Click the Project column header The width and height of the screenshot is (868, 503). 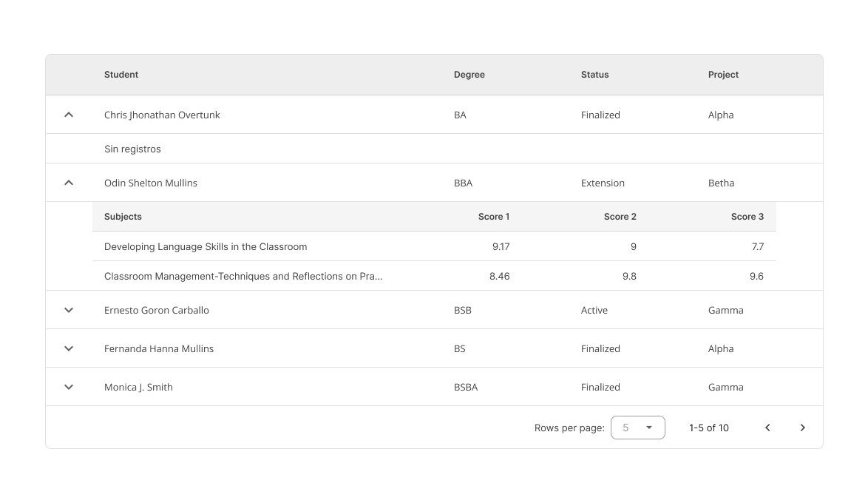click(x=723, y=75)
